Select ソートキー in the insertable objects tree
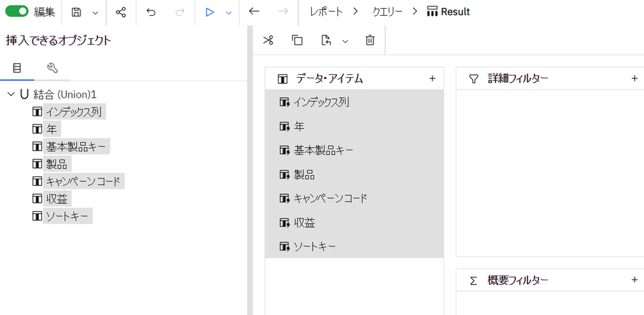Image resolution: width=644 pixels, height=315 pixels. 68,216
